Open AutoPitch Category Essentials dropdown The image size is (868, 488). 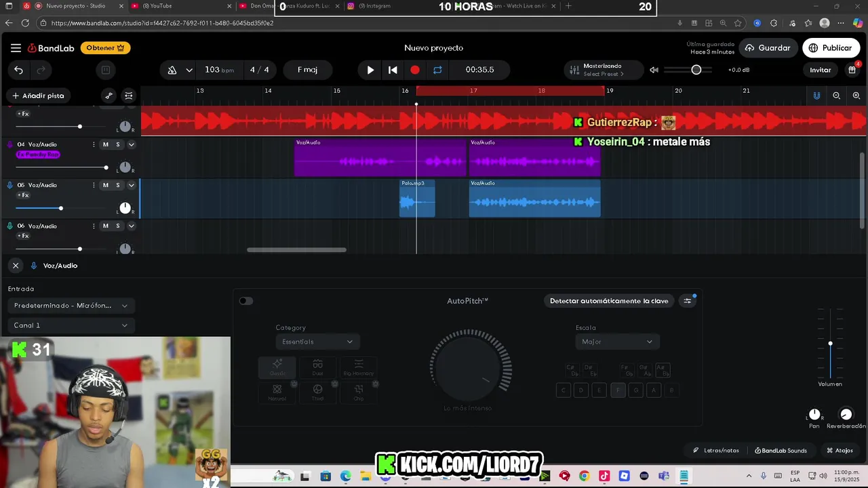(x=317, y=342)
